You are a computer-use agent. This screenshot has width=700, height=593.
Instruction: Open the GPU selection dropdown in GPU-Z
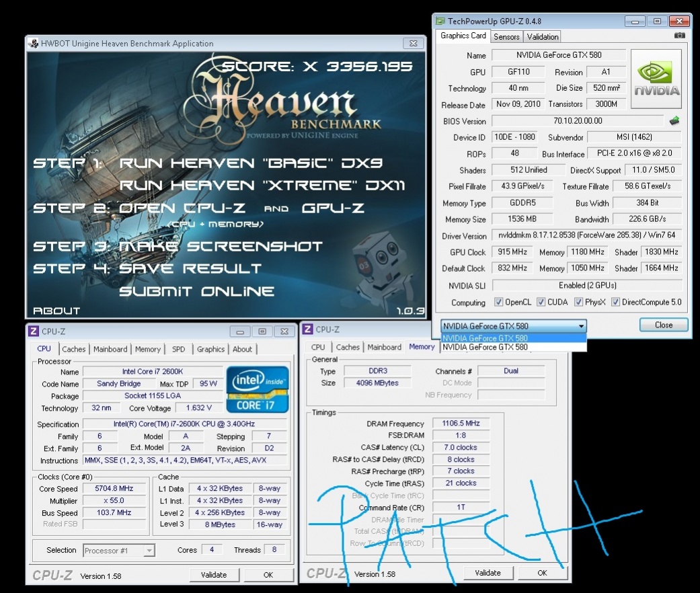point(514,325)
